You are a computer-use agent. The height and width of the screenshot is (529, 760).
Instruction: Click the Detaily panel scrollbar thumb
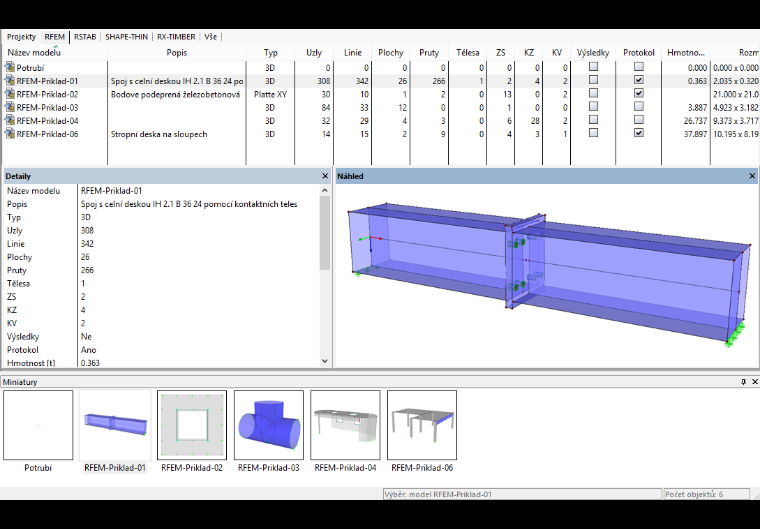[325, 233]
